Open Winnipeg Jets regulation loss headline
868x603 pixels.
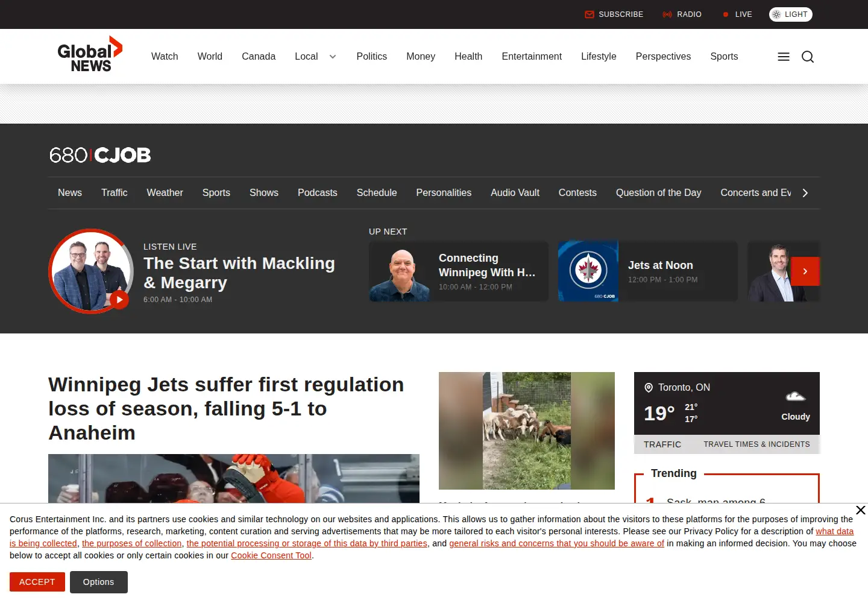[226, 408]
